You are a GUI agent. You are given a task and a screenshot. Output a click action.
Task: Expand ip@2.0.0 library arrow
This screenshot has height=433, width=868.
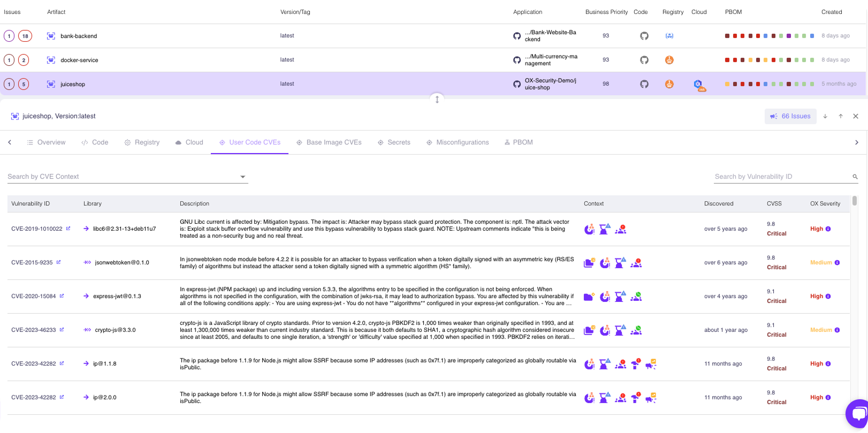(x=86, y=397)
